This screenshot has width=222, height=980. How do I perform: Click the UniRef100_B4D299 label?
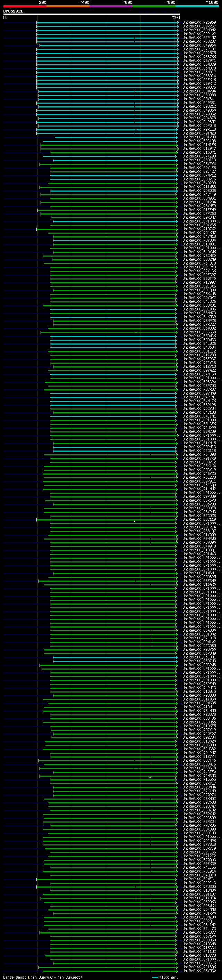(x=199, y=183)
